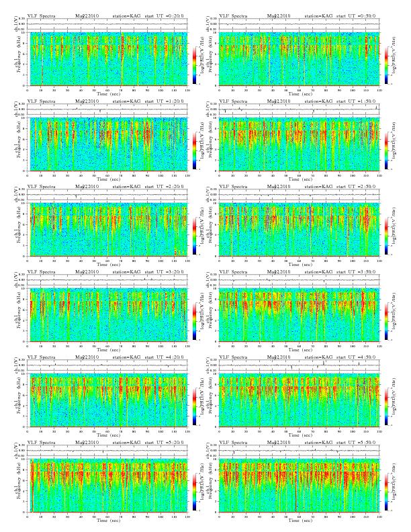The image size is (411, 532).
Task: Click the ch.1(V) waveform strip above the 1:50:0 spectrogram
Action: (299, 109)
